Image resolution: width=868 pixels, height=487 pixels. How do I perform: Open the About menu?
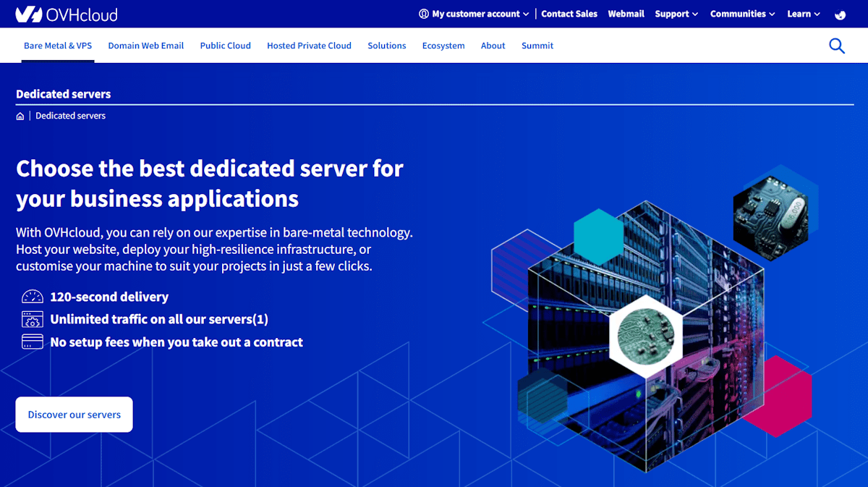click(x=493, y=46)
